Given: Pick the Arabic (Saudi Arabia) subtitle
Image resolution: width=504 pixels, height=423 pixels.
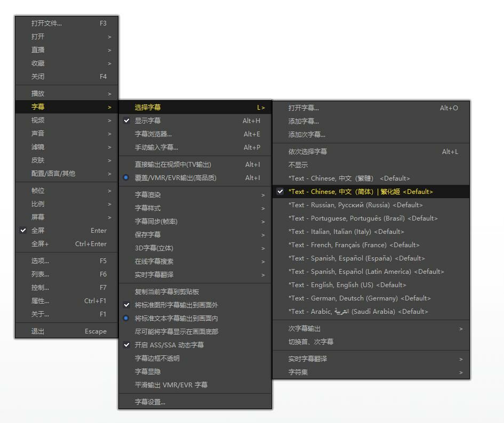Looking at the screenshot, I should (x=358, y=312).
